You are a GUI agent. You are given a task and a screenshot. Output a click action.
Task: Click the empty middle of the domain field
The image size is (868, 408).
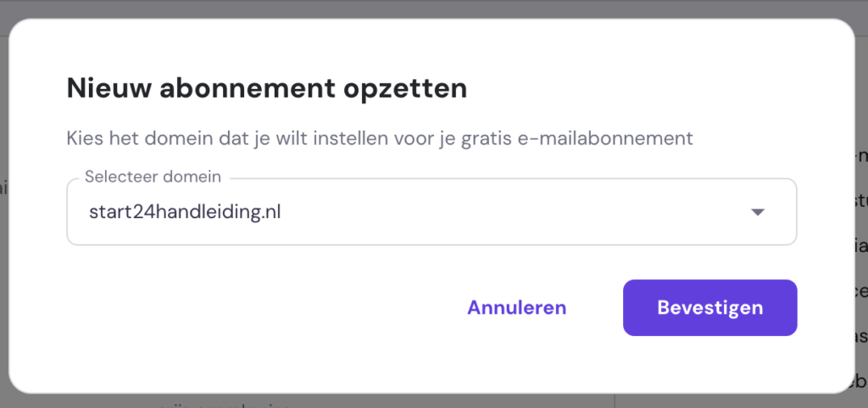[509, 212]
